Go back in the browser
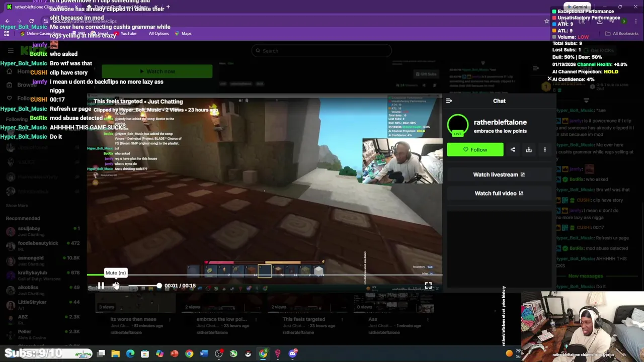The width and height of the screenshot is (644, 362). (x=7, y=21)
